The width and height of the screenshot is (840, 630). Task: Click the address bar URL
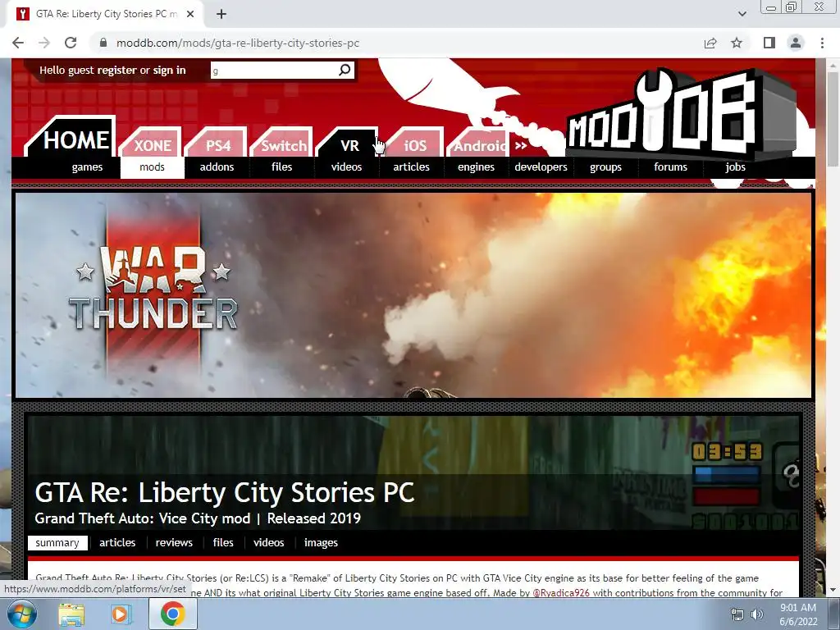tap(238, 43)
